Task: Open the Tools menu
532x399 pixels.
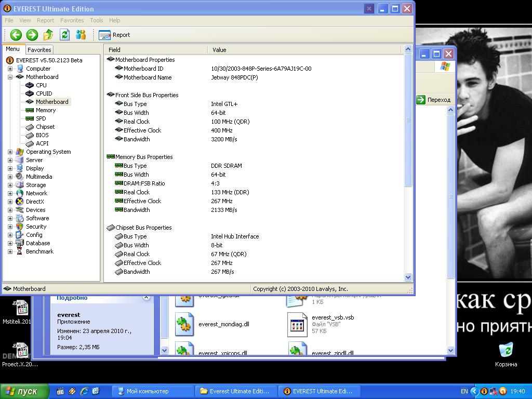Action: pos(97,20)
